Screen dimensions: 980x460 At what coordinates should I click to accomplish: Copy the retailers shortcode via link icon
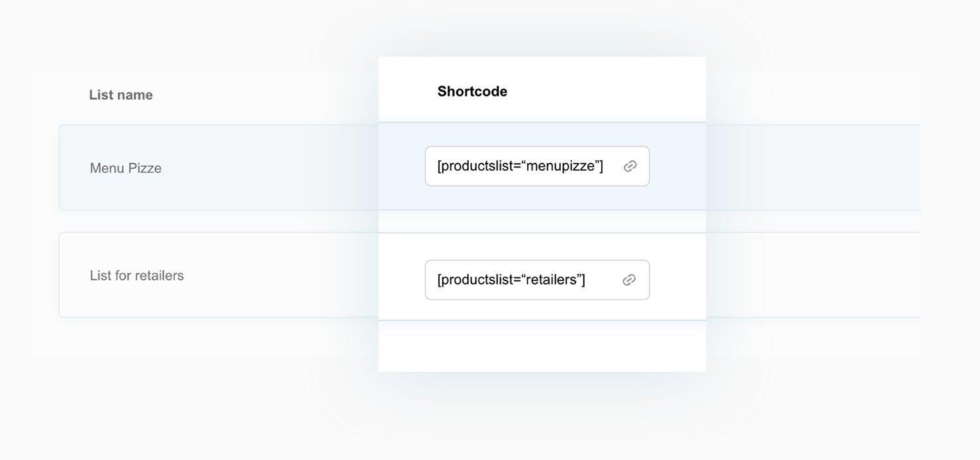click(629, 280)
